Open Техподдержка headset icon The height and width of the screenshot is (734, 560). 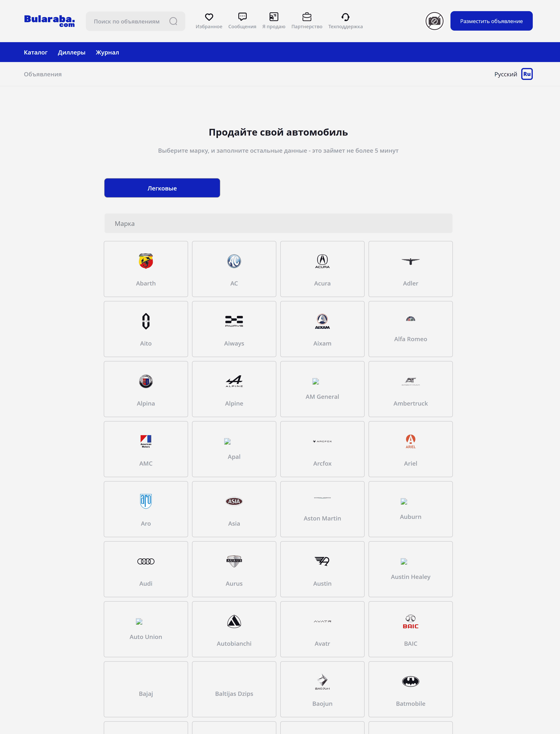click(x=345, y=17)
